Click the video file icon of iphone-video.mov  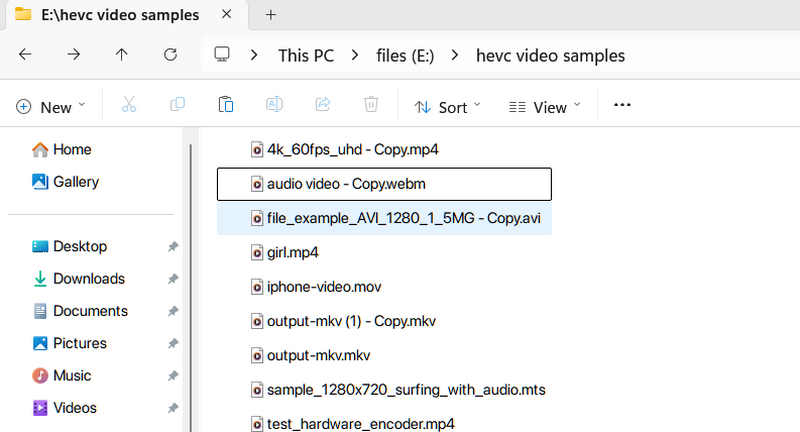257,287
